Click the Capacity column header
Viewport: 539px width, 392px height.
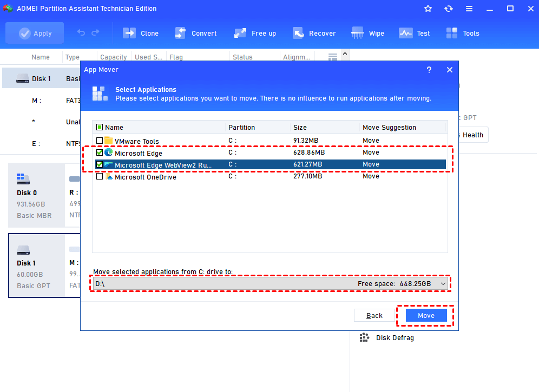click(114, 57)
